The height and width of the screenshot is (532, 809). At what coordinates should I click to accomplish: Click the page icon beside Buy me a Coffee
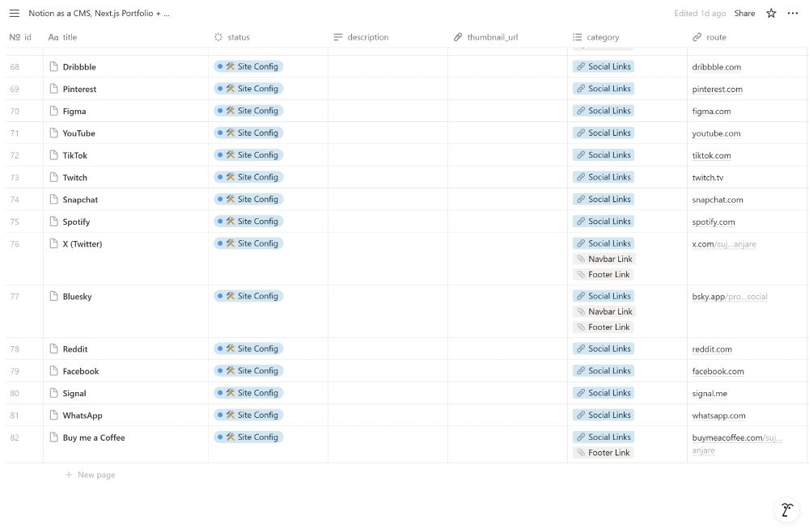pos(53,437)
